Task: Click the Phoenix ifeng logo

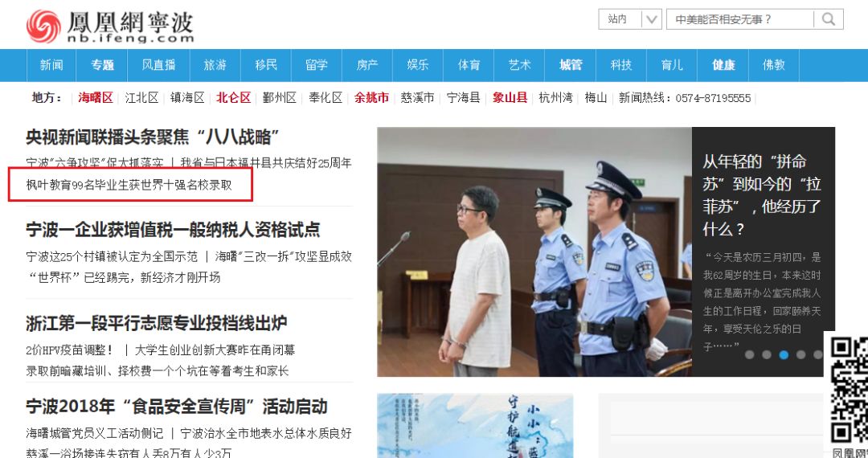Action: tap(109, 26)
